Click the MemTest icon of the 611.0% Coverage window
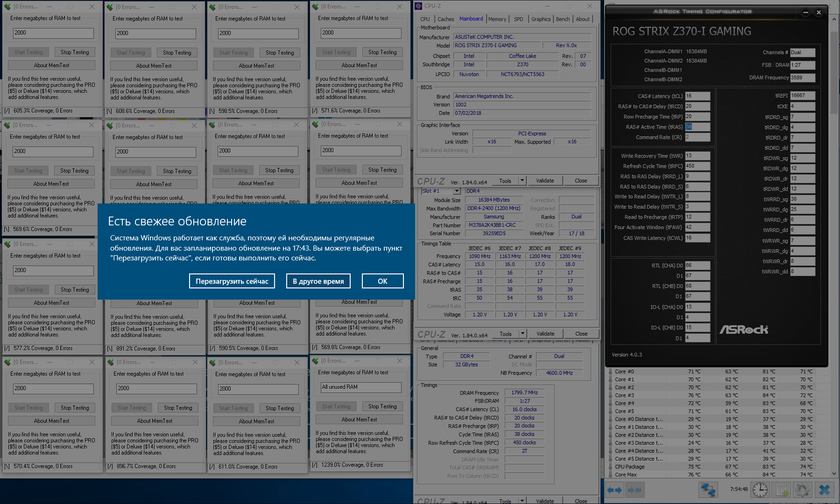 pyautogui.click(x=212, y=363)
